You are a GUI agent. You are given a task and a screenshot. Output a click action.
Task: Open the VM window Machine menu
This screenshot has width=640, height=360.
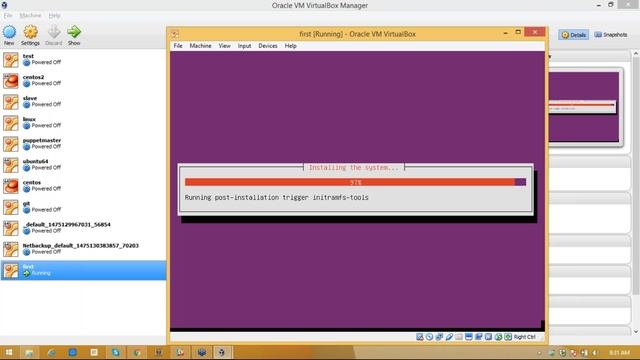point(200,46)
